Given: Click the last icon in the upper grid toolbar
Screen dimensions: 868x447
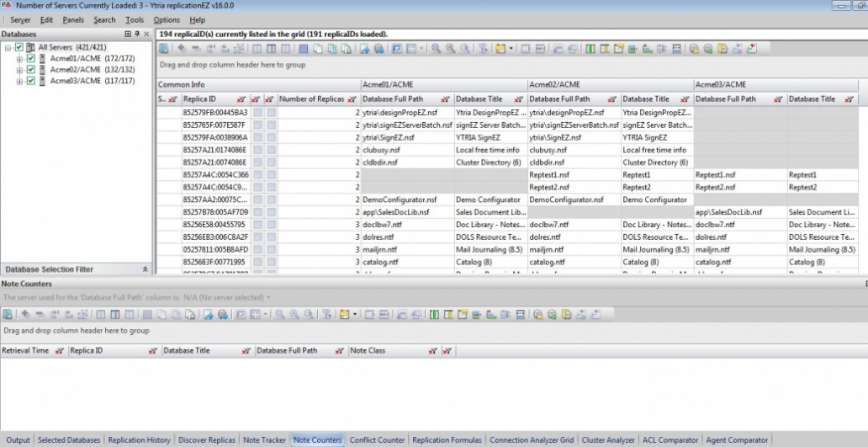Looking at the screenshot, I should tap(752, 48).
